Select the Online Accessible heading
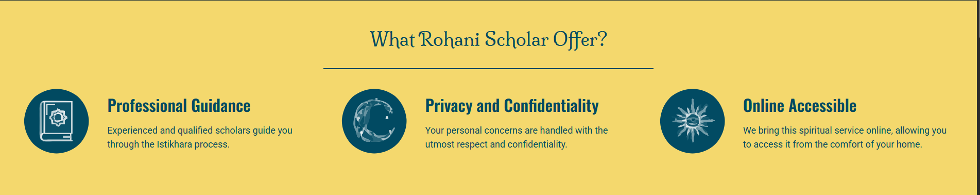The height and width of the screenshot is (195, 980). coord(800,106)
